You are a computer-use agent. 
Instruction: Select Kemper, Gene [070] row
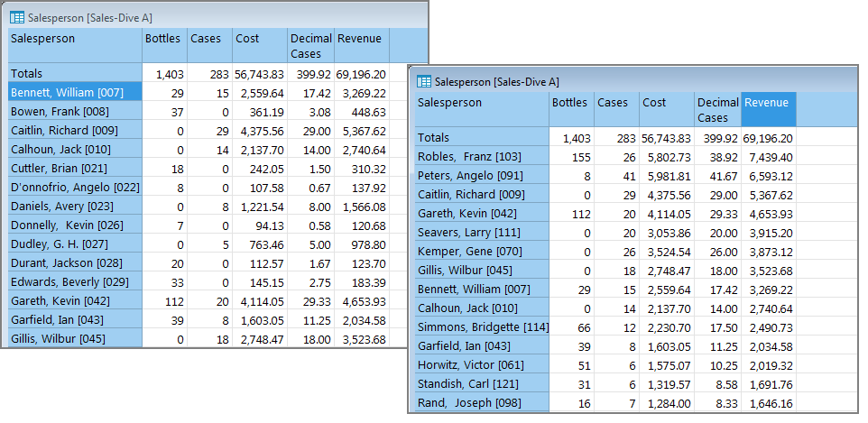[x=482, y=251]
